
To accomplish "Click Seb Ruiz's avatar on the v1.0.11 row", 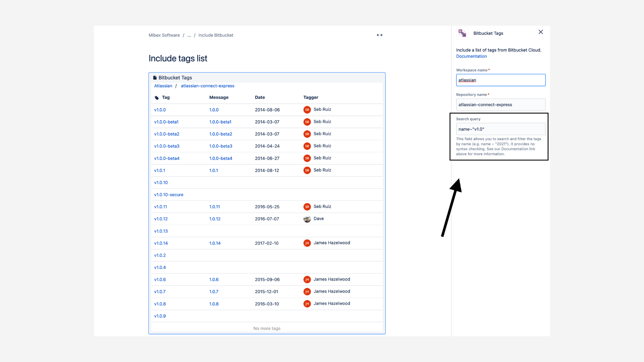I will pyautogui.click(x=307, y=207).
